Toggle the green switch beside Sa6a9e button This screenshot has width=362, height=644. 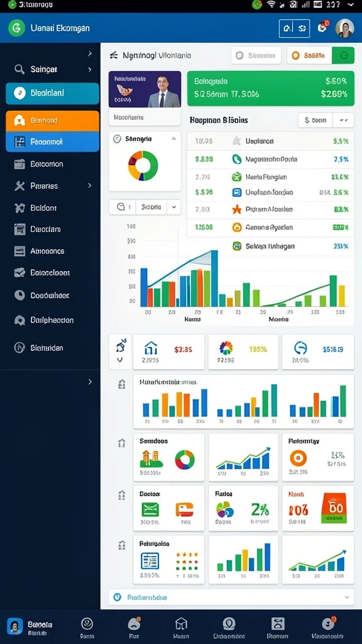343,55
